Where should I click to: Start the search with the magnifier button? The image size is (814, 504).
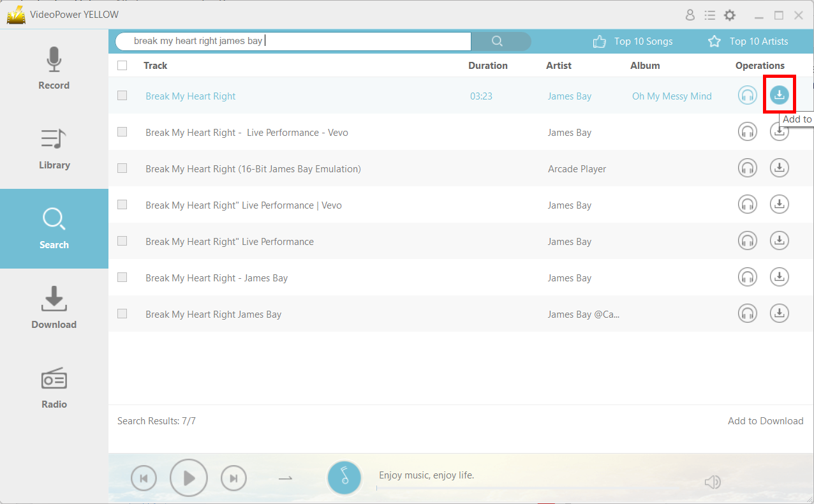pos(501,41)
